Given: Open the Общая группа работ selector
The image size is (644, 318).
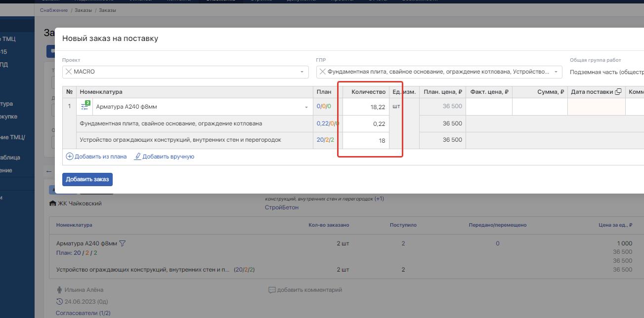Looking at the screenshot, I should coord(606,72).
